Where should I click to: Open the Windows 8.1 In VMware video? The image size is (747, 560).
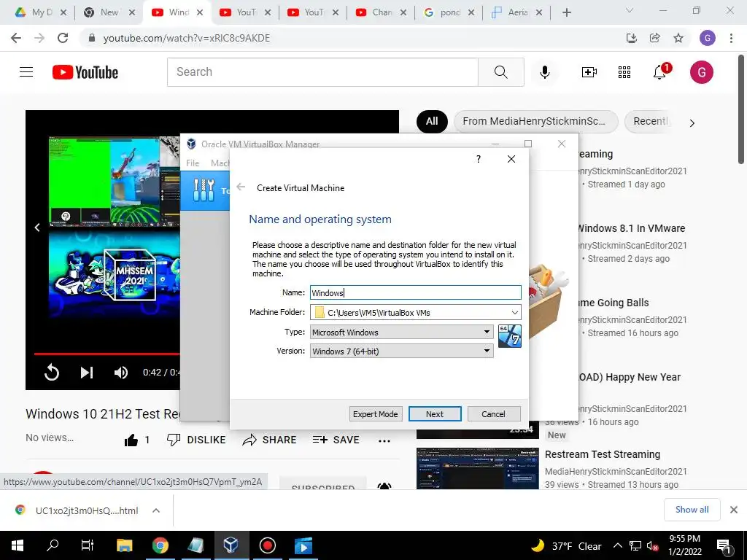(631, 228)
